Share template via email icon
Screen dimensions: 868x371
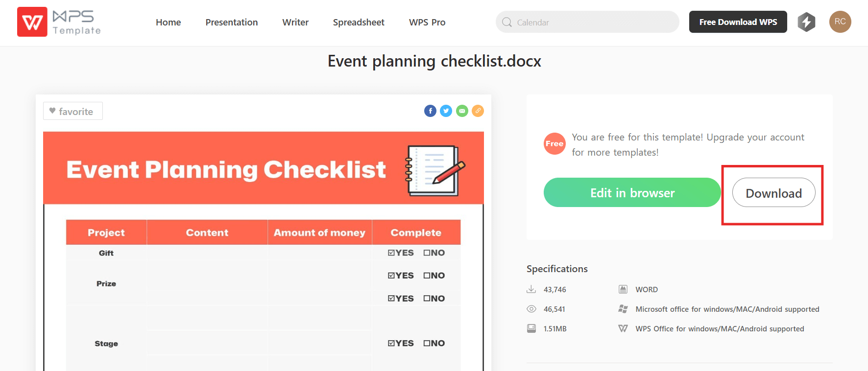pos(462,111)
